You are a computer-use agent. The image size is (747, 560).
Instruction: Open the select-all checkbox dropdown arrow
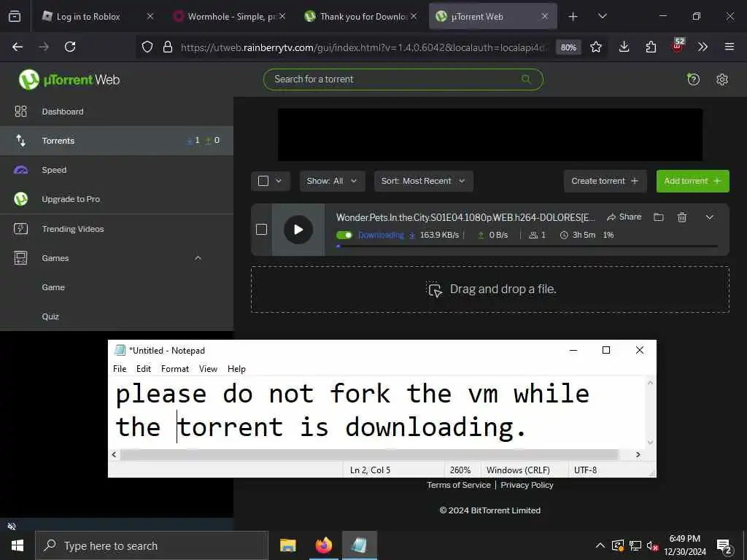click(x=279, y=181)
